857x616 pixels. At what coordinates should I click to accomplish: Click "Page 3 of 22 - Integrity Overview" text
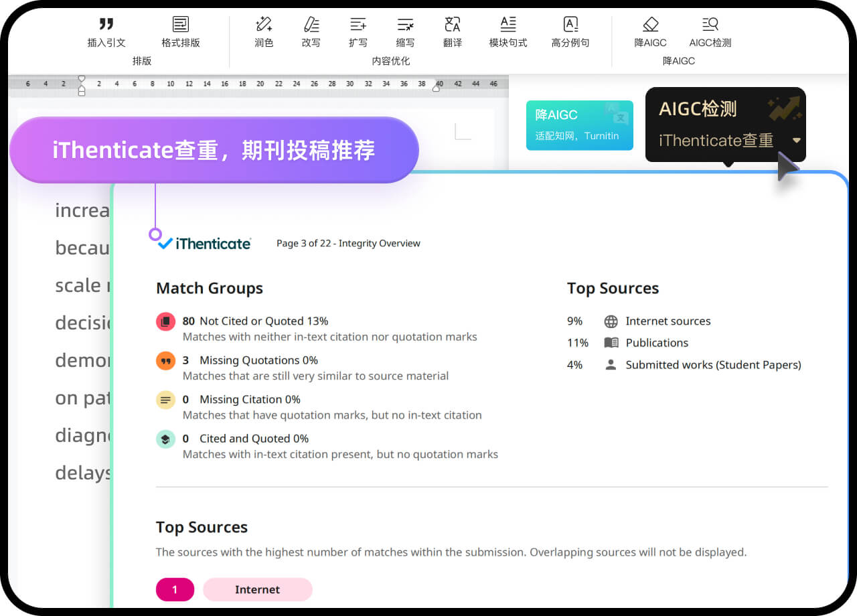tap(348, 243)
